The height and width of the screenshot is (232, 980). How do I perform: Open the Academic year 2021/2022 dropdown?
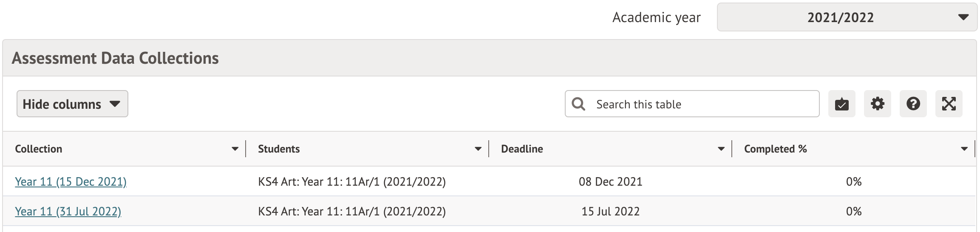click(x=847, y=17)
